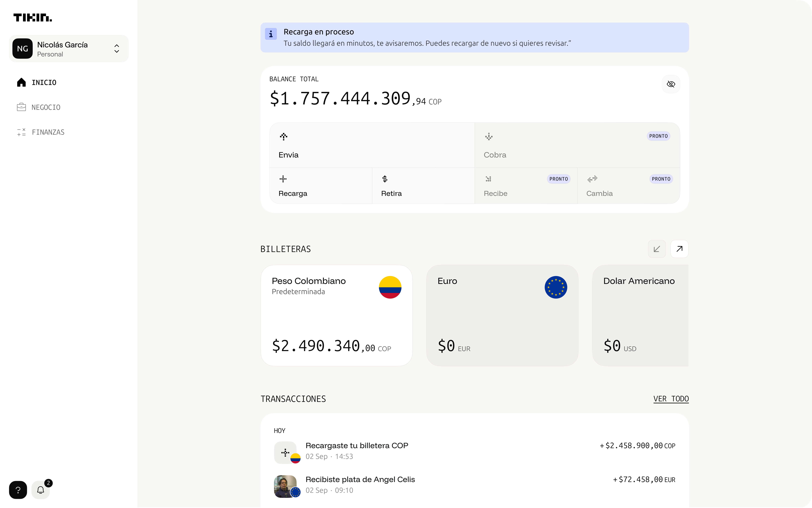Screen dimensions: 812x508
Task: Click the calculator icon beside Finanzas
Action: point(21,132)
